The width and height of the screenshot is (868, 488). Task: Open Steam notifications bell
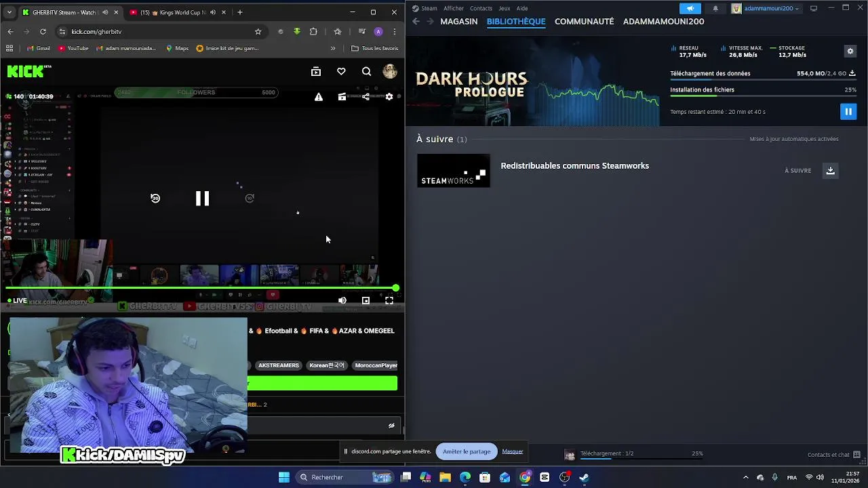(x=715, y=8)
